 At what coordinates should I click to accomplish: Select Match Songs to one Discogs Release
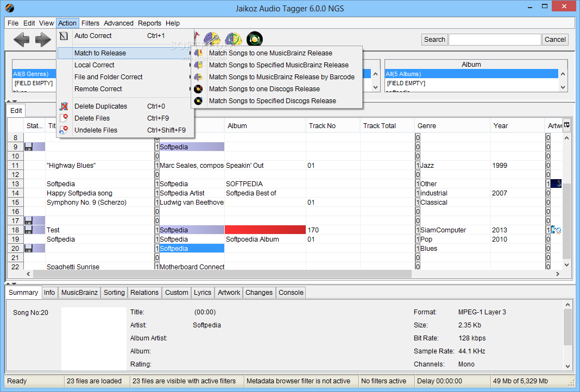click(x=276, y=88)
